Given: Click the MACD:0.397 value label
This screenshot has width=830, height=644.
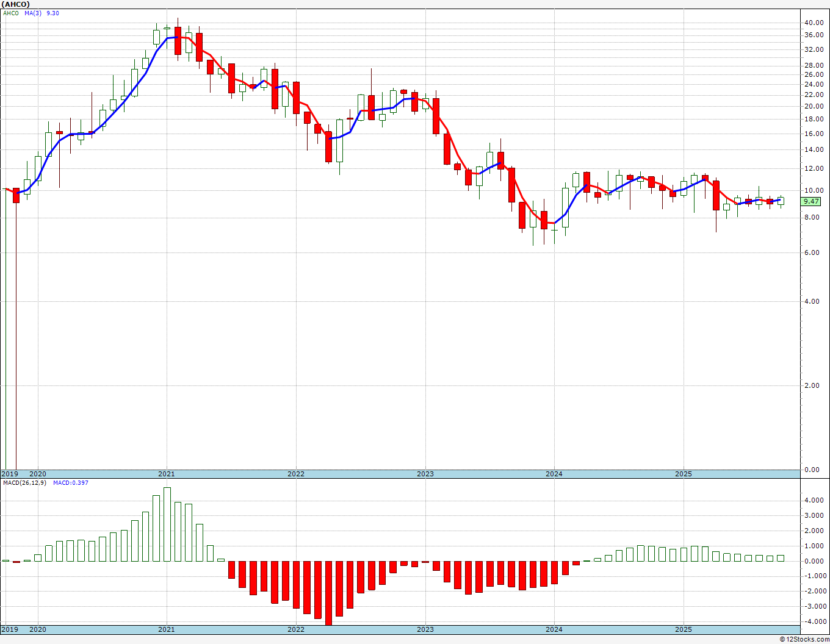Looking at the screenshot, I should pos(70,482).
